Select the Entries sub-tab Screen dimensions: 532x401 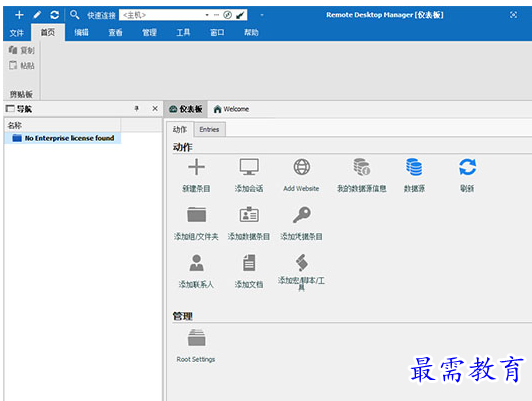tap(209, 129)
